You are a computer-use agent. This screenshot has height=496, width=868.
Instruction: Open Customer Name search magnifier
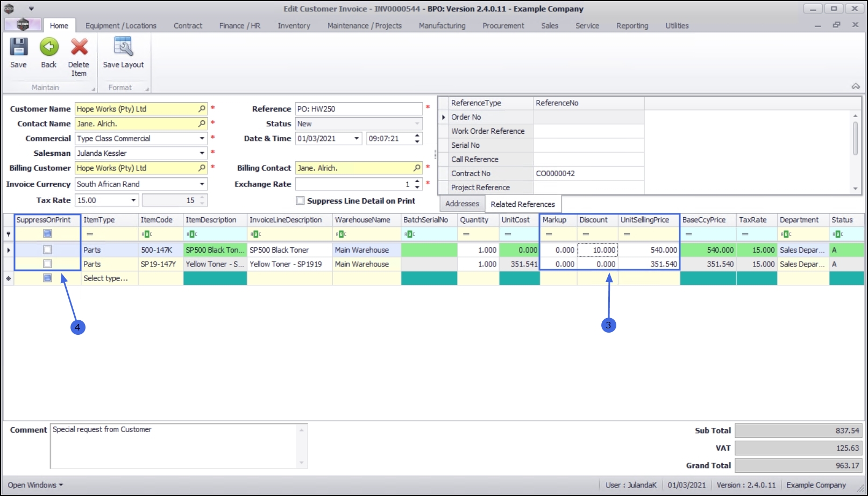[202, 109]
